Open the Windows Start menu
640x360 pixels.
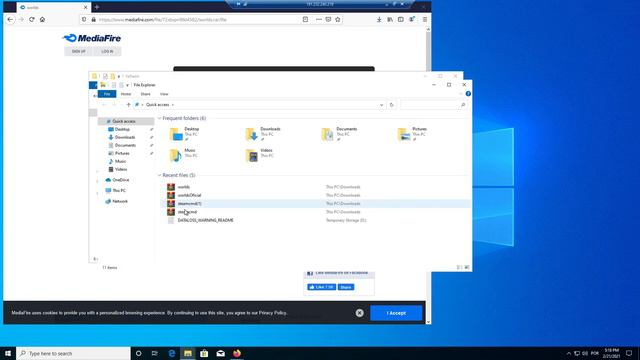point(8,353)
